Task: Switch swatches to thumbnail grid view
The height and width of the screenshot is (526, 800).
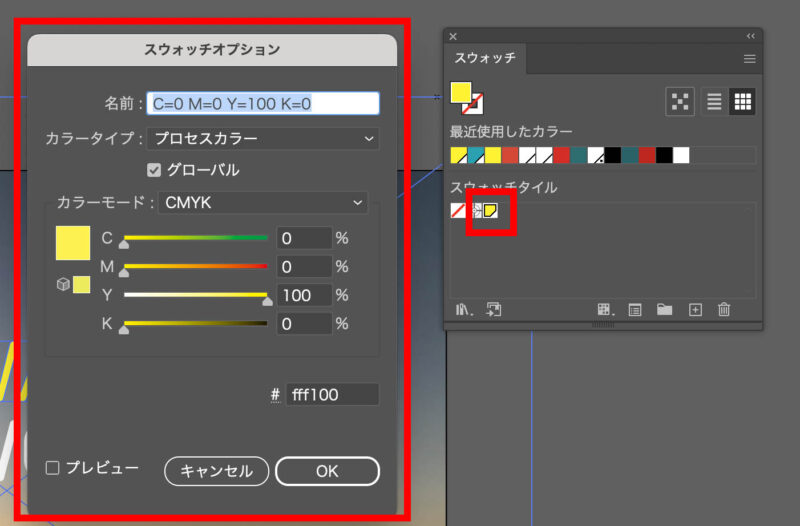Action: pyautogui.click(x=743, y=101)
